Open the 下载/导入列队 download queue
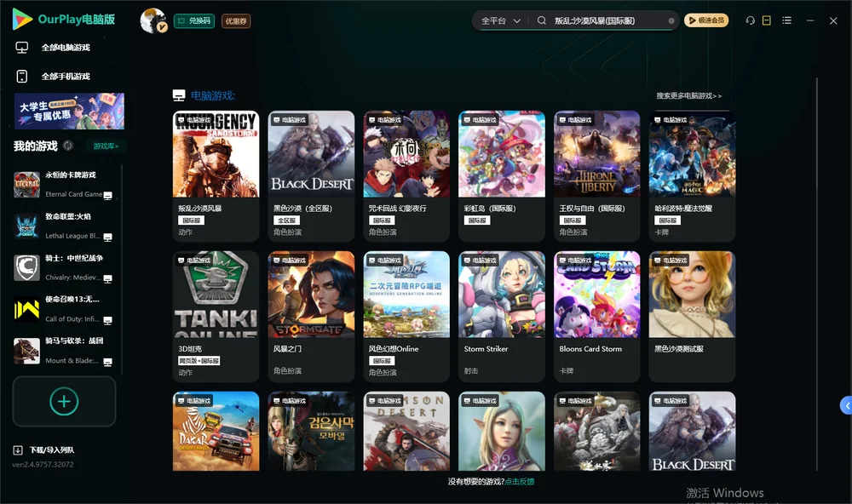This screenshot has width=852, height=504. pos(52,450)
